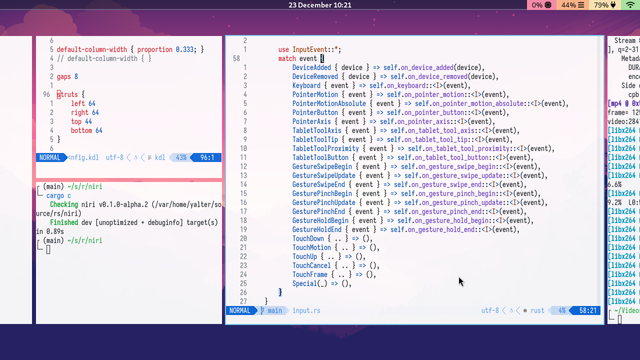Click the CPU usage indicator in top bar
The image size is (640, 360).
coord(541,5)
